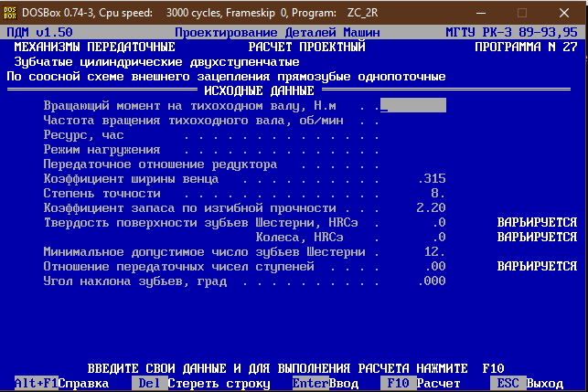Select the minimum teeth number value 12.
Viewport: 588px width, 392px height.
coord(434,251)
